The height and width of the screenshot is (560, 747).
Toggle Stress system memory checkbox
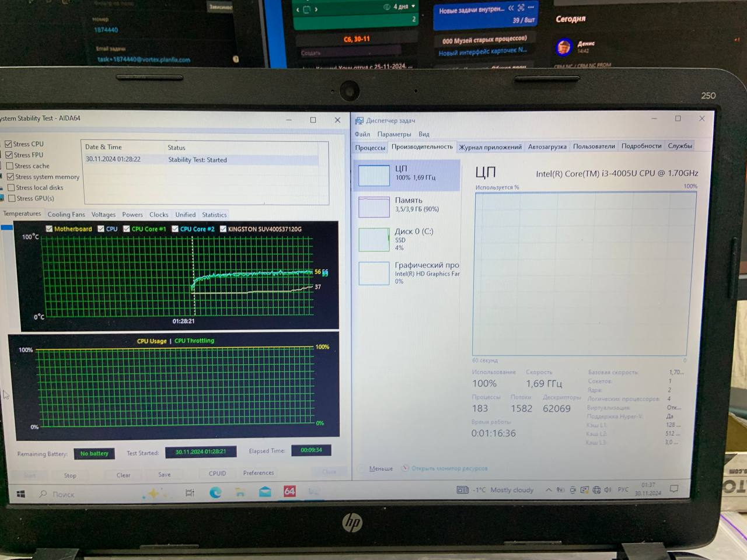[x=10, y=176]
